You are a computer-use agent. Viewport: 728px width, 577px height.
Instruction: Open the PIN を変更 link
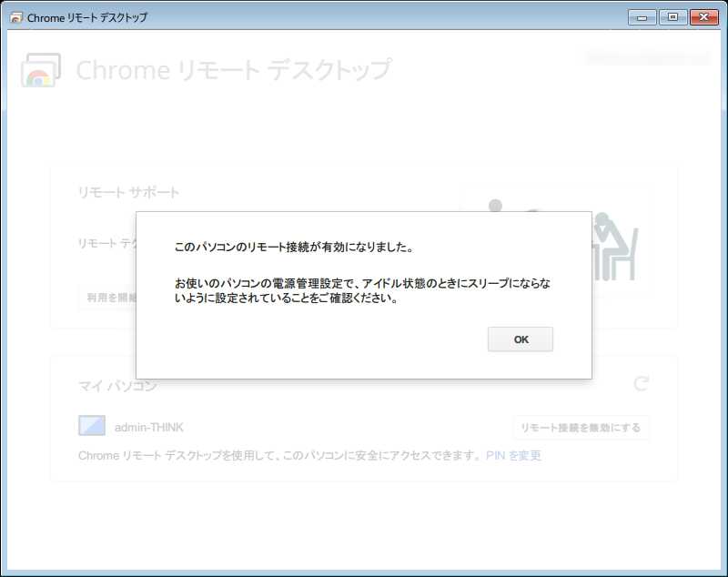[x=513, y=455]
